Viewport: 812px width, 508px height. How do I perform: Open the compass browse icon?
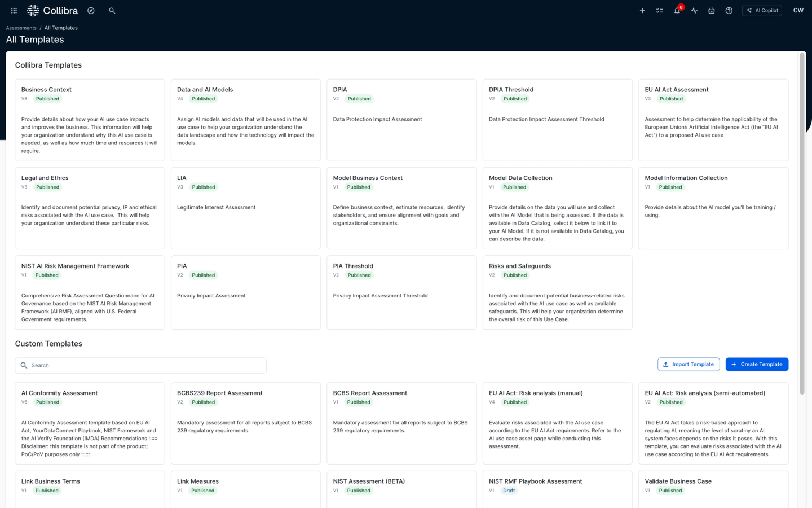coord(91,11)
